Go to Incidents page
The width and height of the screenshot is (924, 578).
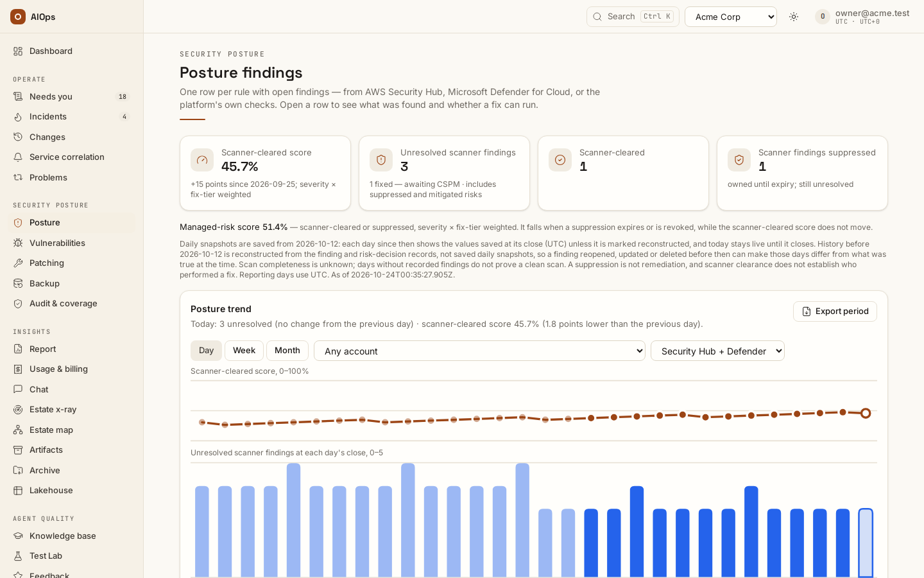[x=71, y=116]
